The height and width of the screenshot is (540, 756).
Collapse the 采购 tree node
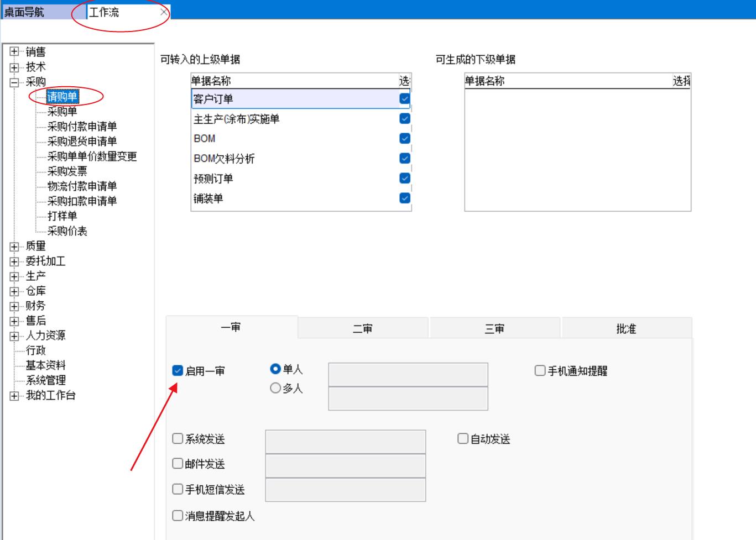[14, 82]
